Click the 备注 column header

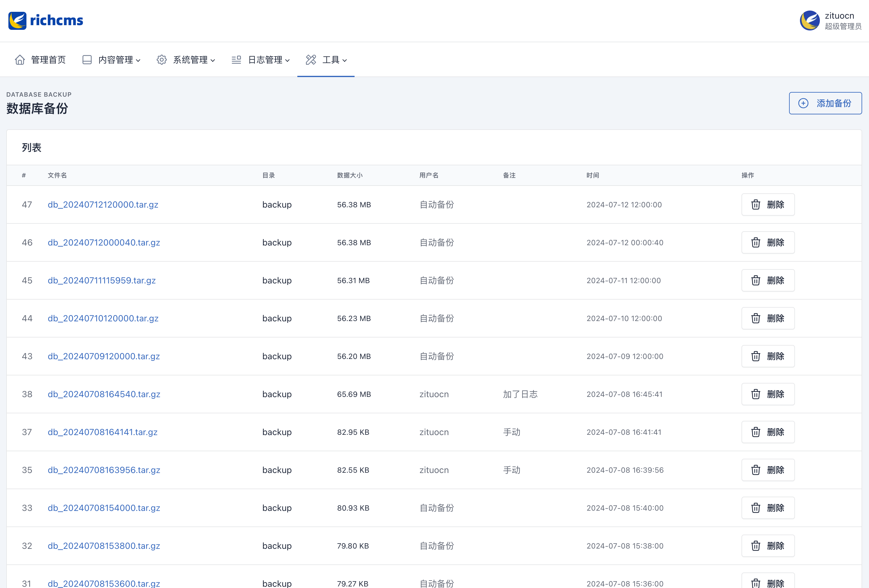point(509,175)
